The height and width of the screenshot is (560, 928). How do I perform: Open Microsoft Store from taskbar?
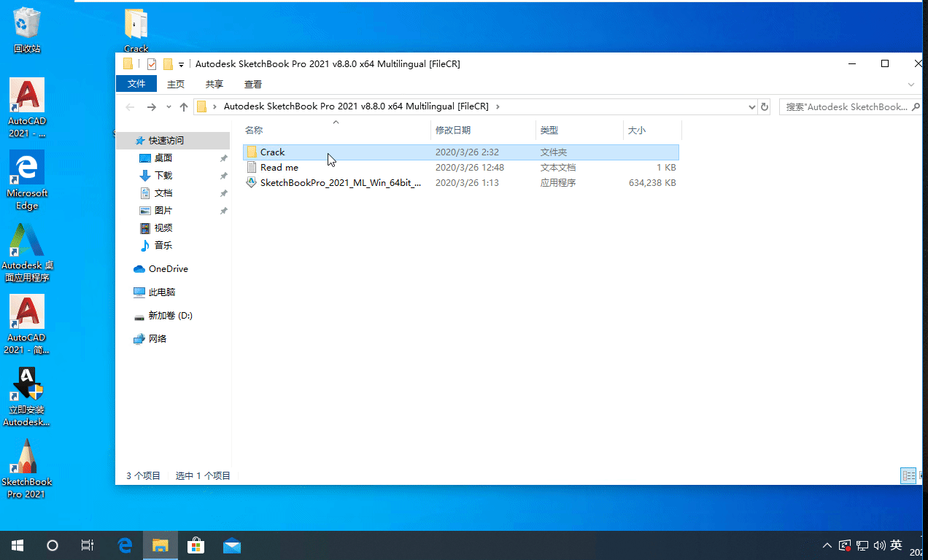196,545
